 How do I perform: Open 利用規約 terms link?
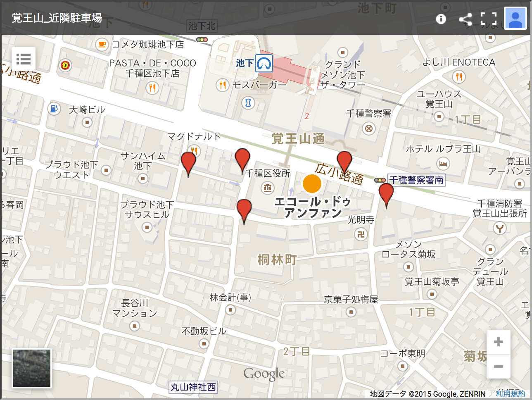[x=511, y=394]
